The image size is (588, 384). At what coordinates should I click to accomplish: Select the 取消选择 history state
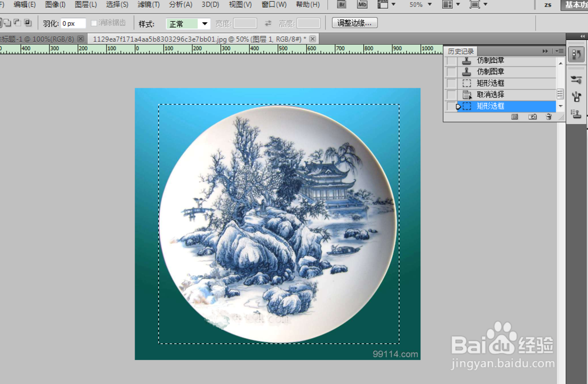[507, 95]
